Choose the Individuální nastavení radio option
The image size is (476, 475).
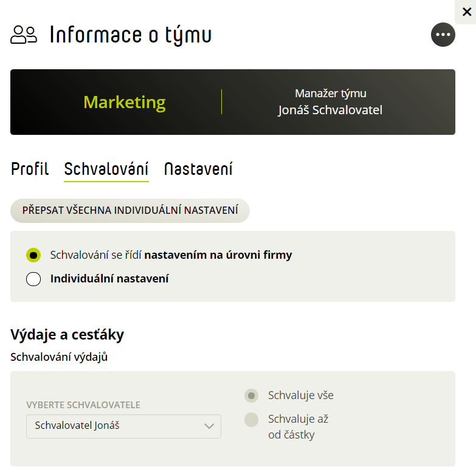(x=33, y=279)
